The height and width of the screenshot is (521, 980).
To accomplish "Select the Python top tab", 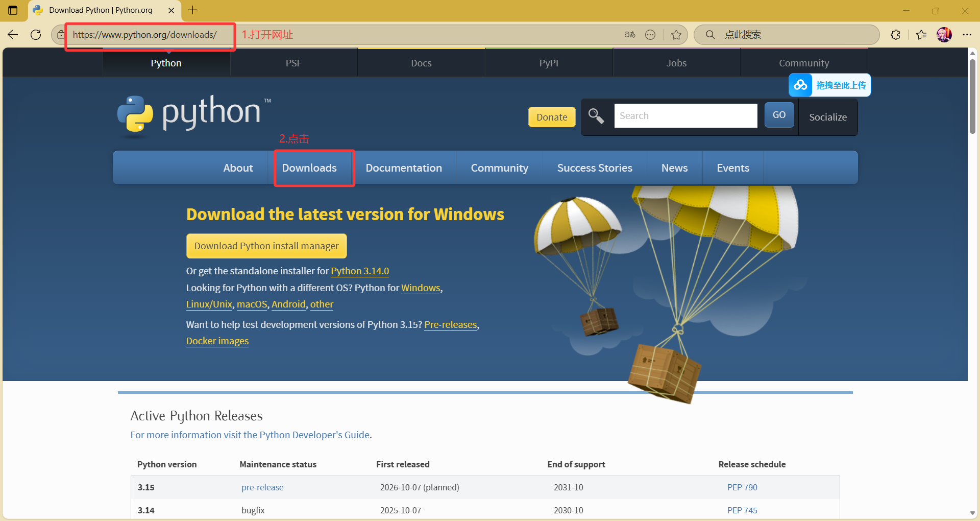I will (x=166, y=63).
